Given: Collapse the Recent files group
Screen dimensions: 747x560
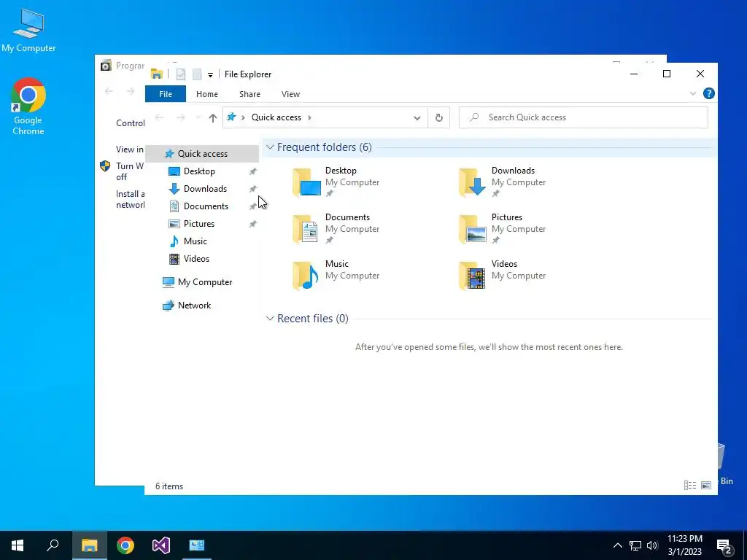Looking at the screenshot, I should click(x=270, y=319).
